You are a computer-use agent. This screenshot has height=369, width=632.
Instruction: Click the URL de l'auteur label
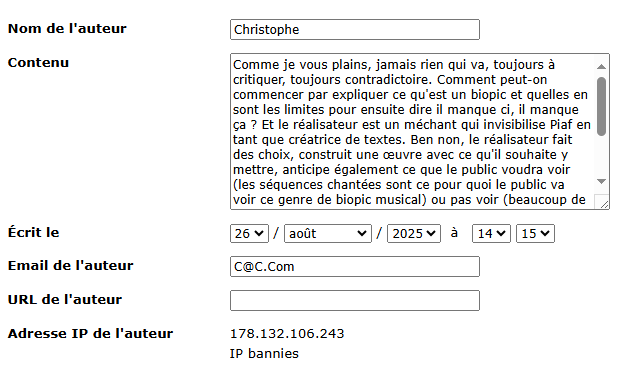coord(64,299)
